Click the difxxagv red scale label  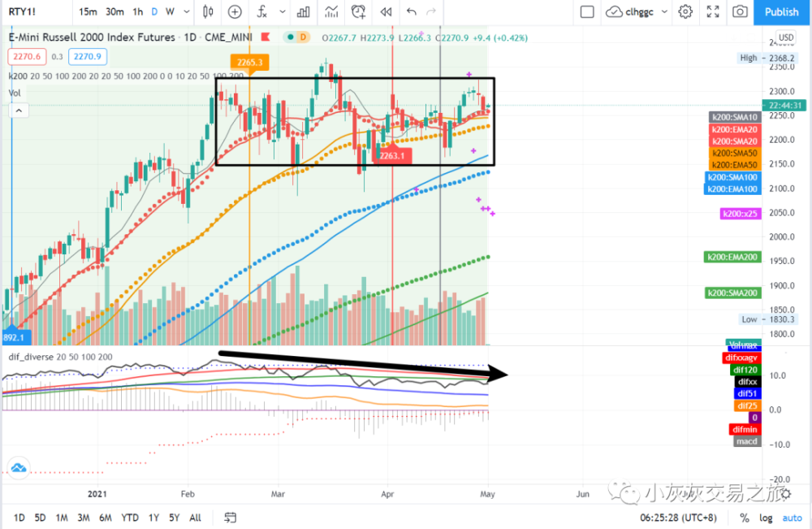click(x=742, y=358)
